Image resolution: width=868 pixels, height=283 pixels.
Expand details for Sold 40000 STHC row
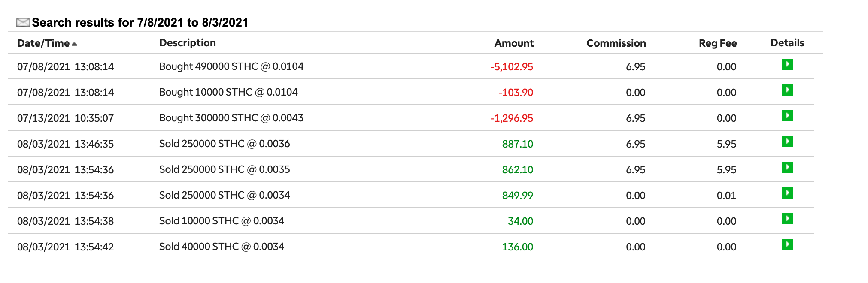[x=787, y=245]
